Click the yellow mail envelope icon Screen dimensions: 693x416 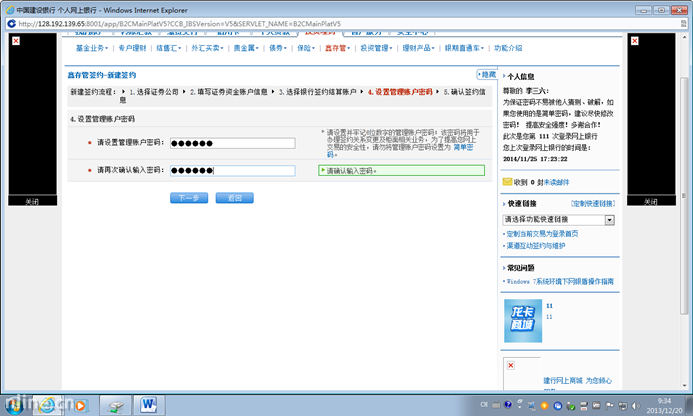pos(507,182)
